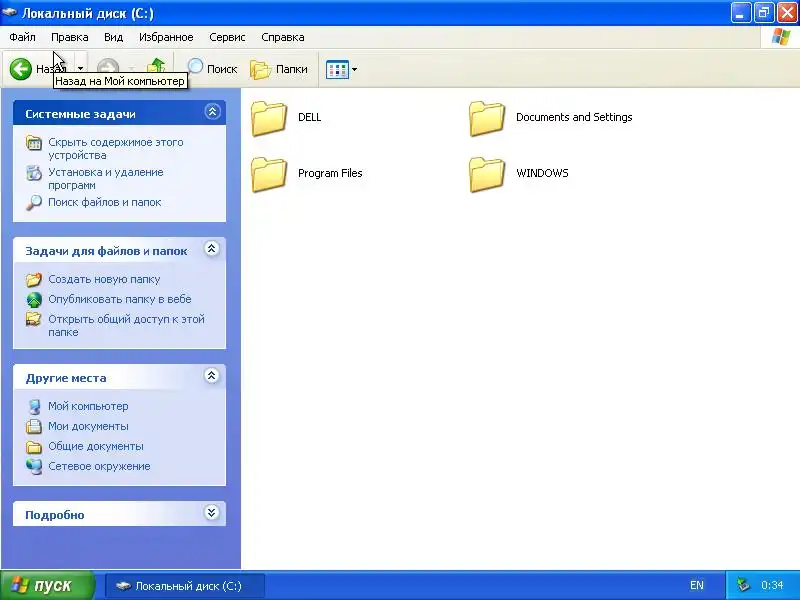Open the Избранное menu
This screenshot has height=600, width=800.
tap(166, 37)
